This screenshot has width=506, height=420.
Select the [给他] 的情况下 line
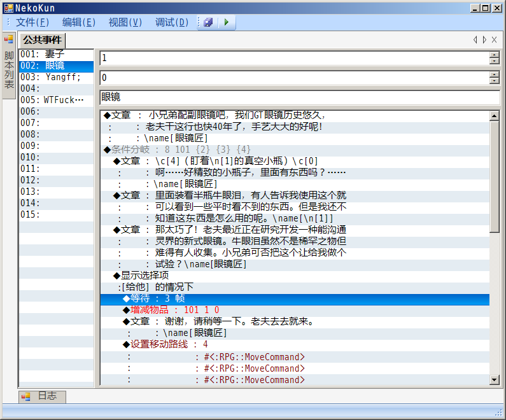[x=295, y=287]
